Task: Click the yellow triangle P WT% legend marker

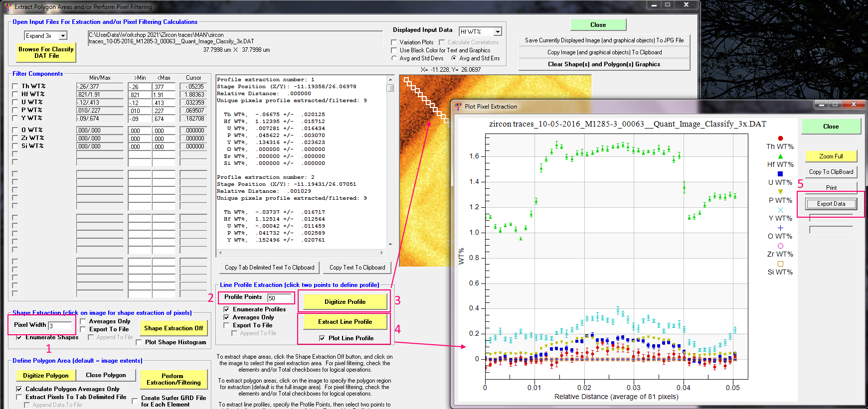Action: (x=780, y=192)
